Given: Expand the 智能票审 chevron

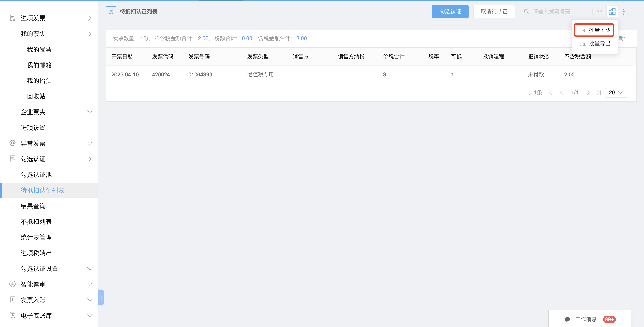Looking at the screenshot, I should [90, 284].
